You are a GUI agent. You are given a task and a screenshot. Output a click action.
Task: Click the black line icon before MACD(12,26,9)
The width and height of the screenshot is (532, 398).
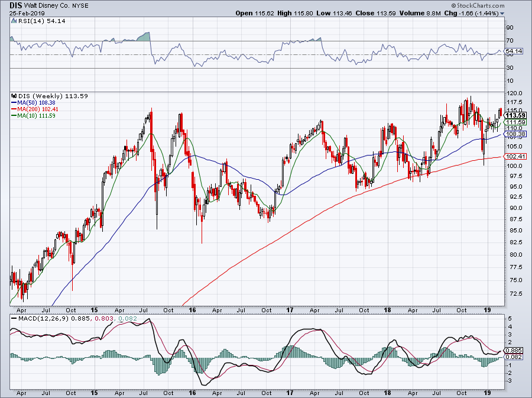click(14, 319)
